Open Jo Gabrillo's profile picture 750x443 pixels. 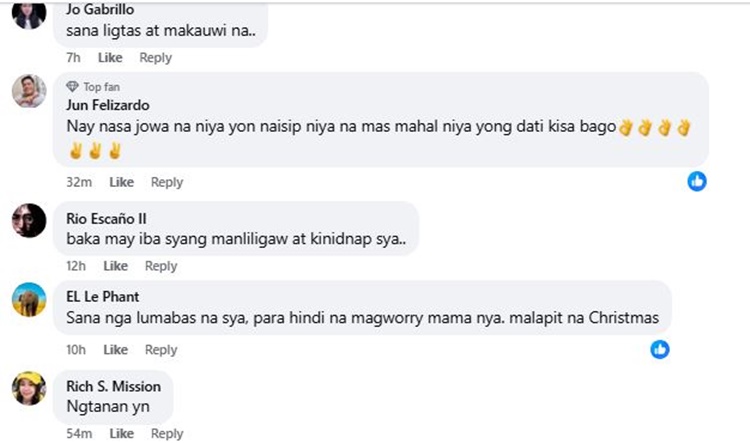pyautogui.click(x=29, y=13)
